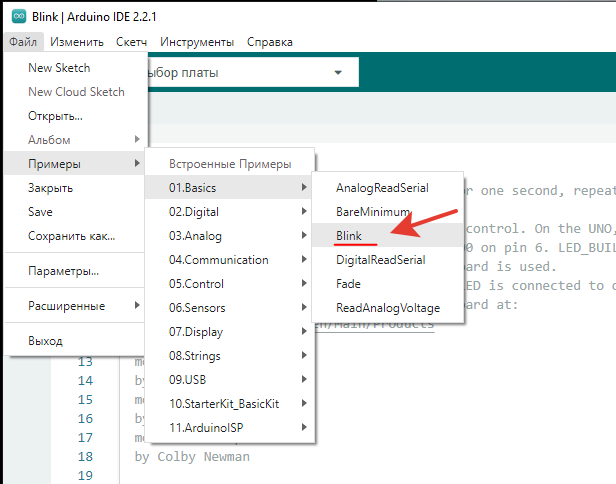Click line number 16 in the editor gutter
This screenshot has height=484, width=616.
[85, 418]
